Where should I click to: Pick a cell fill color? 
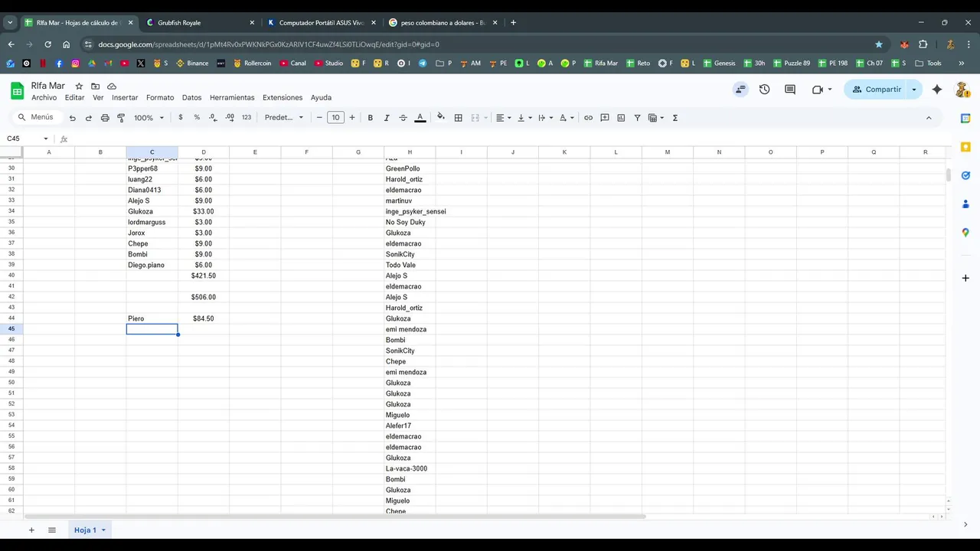[x=440, y=118]
